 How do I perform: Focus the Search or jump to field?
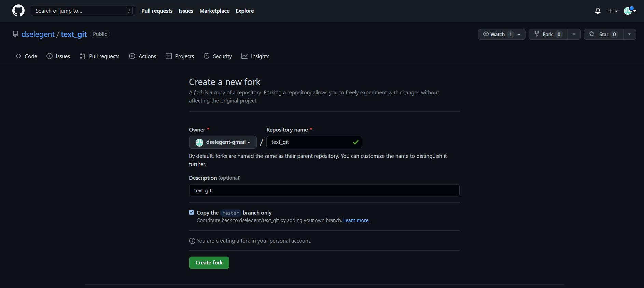coord(83,11)
